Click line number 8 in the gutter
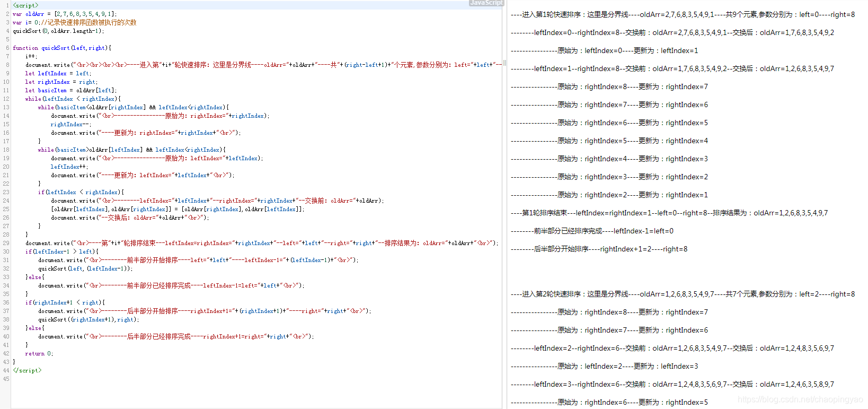 point(7,65)
